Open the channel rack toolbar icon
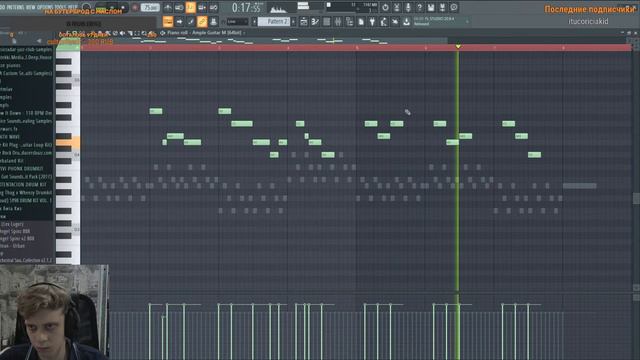The image size is (640, 360). tap(327, 22)
